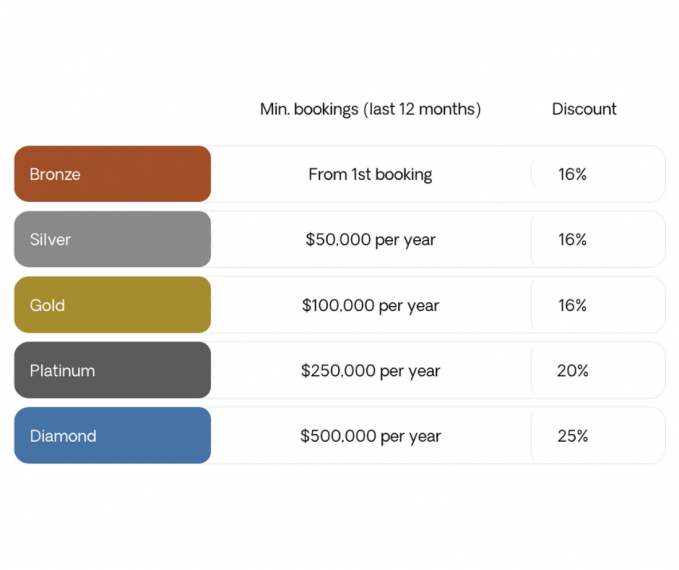Image resolution: width=679 pixels, height=570 pixels.
Task: Select the Silver row's 16% discount
Action: (x=573, y=240)
